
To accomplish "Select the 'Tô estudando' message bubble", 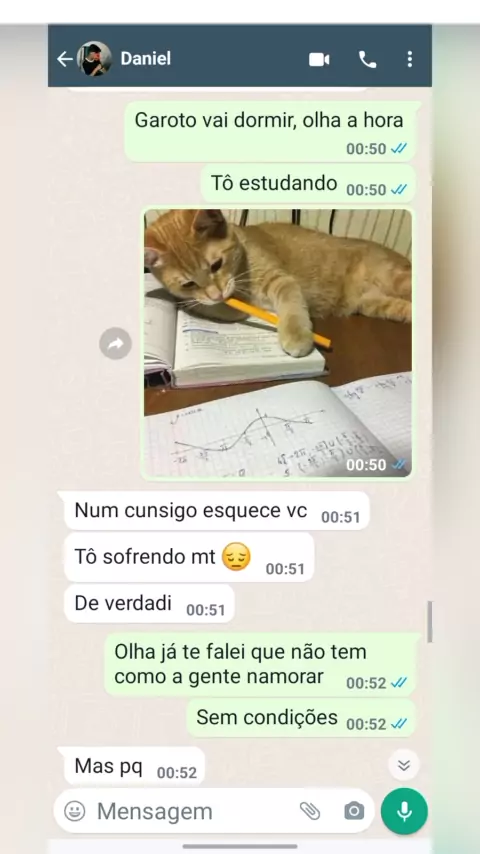I will tap(308, 184).
